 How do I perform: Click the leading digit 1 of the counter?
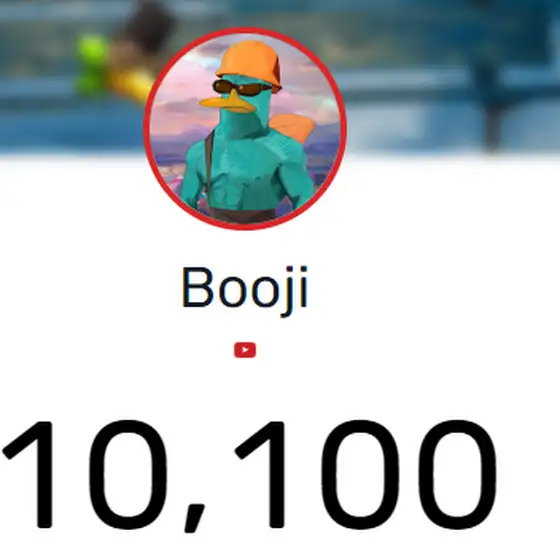point(30,475)
